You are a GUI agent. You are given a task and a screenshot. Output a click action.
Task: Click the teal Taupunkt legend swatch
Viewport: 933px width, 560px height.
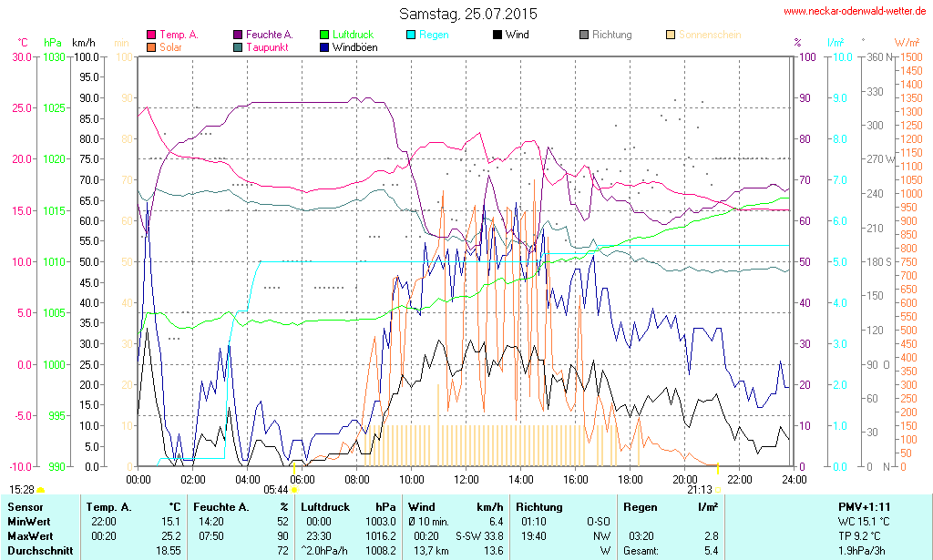click(x=239, y=46)
